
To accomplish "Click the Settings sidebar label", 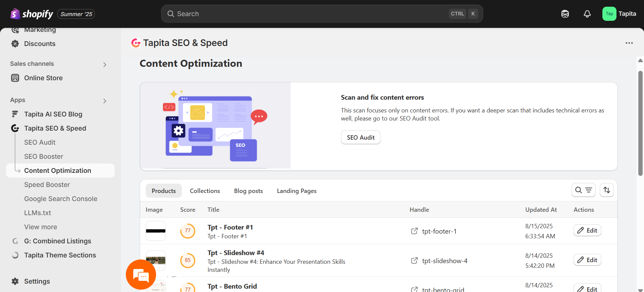I will click(37, 281).
